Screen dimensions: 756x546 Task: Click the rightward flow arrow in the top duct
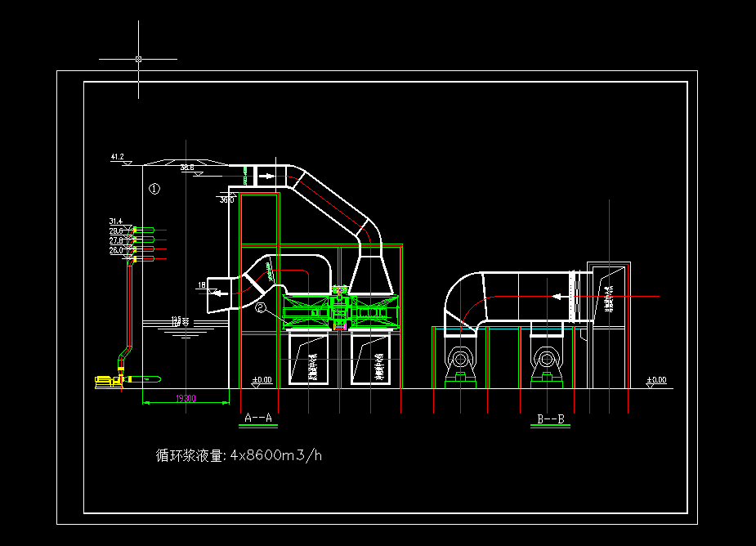point(266,174)
